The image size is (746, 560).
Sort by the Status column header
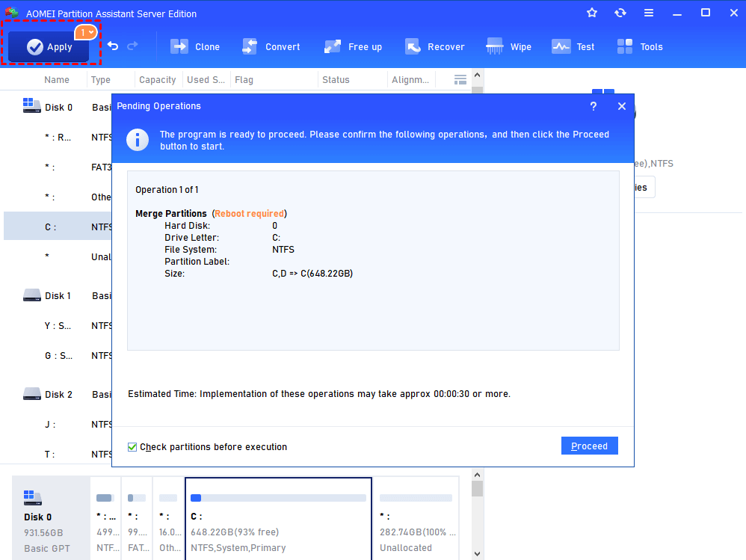336,80
